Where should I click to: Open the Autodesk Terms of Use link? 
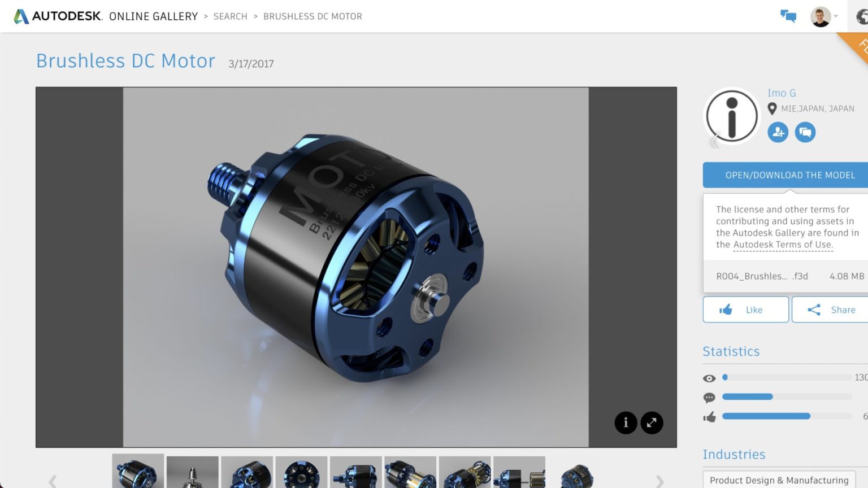coord(783,245)
